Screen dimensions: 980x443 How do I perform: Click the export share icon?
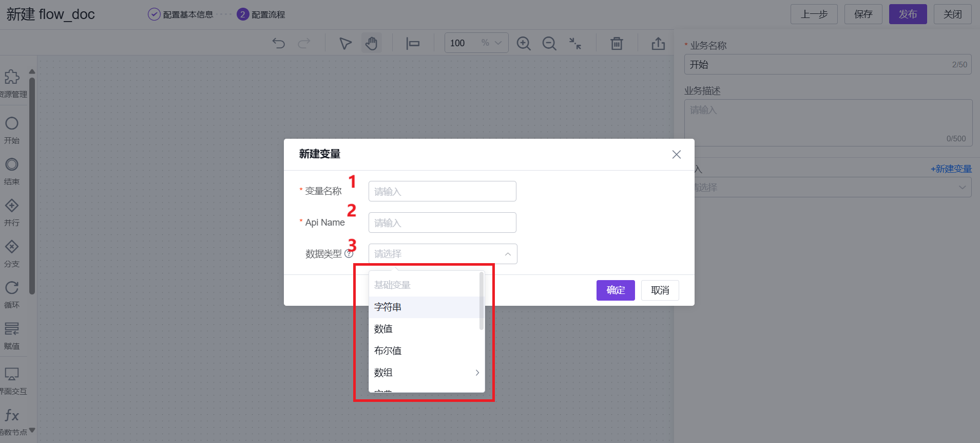pos(658,43)
